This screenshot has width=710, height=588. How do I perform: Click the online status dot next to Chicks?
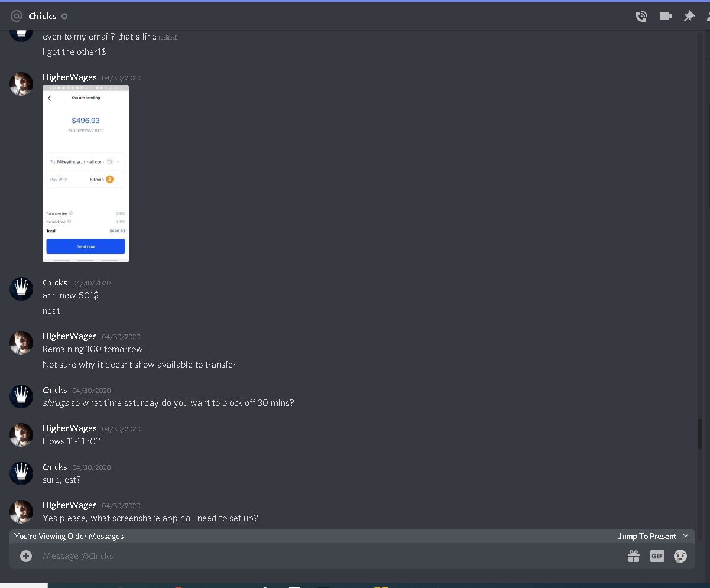click(x=64, y=16)
